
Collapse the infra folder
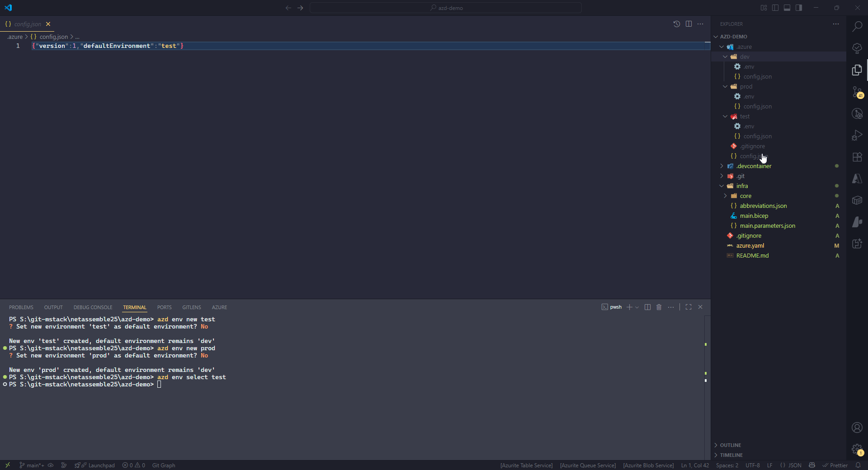coord(722,186)
